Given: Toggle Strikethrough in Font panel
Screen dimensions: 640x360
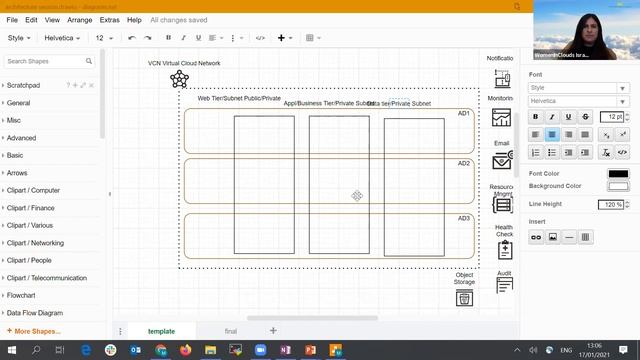Looking at the screenshot, I should (x=585, y=117).
